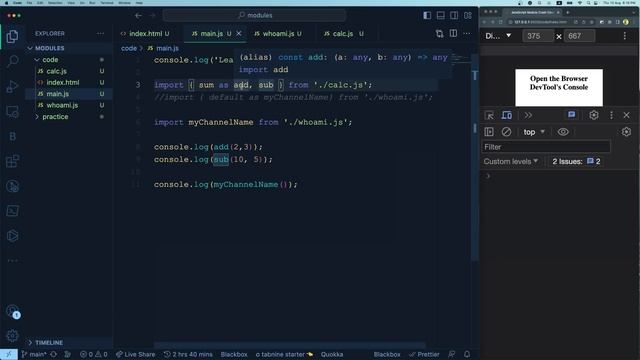Close the DevTools panel
Viewport: 640px width, 360px height.
click(627, 116)
